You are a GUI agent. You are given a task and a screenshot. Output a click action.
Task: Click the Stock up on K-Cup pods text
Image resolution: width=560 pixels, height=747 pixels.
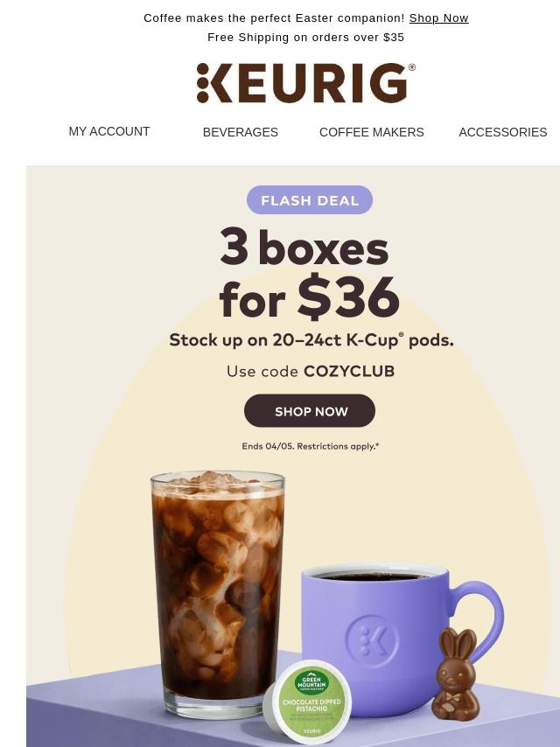311,340
